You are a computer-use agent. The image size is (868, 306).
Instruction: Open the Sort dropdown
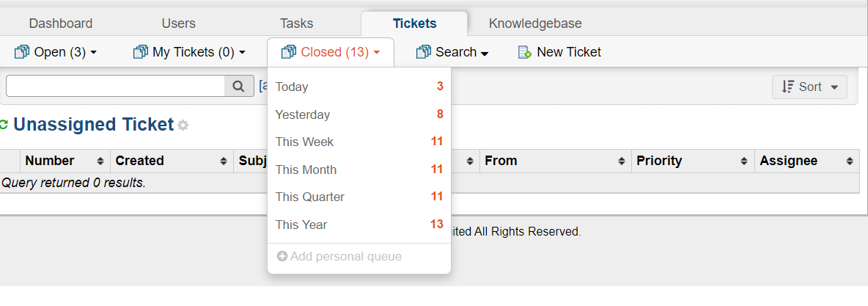809,87
